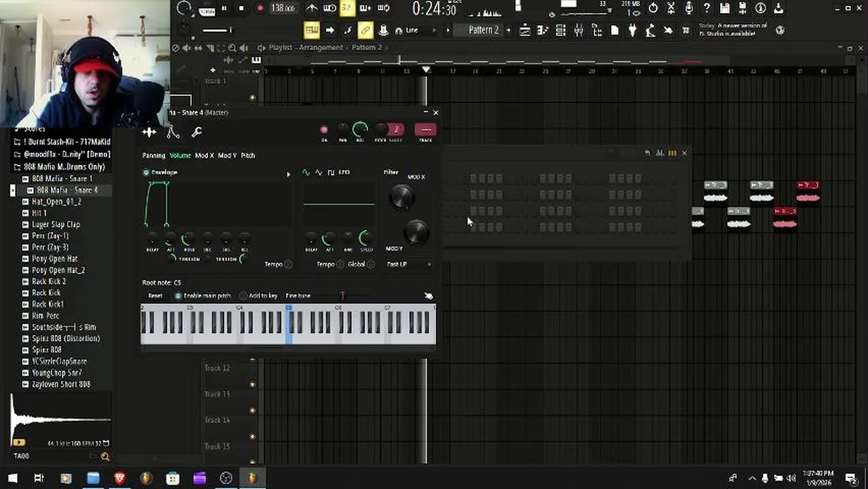The image size is (868, 489).
Task: Expand the envelope options arrow
Action: pos(288,175)
